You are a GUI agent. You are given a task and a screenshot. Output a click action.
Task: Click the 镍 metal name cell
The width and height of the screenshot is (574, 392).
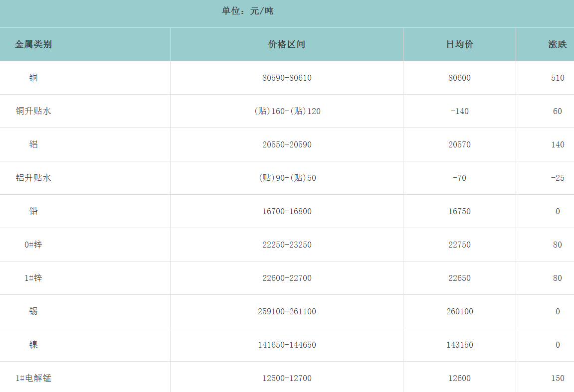tap(33, 345)
